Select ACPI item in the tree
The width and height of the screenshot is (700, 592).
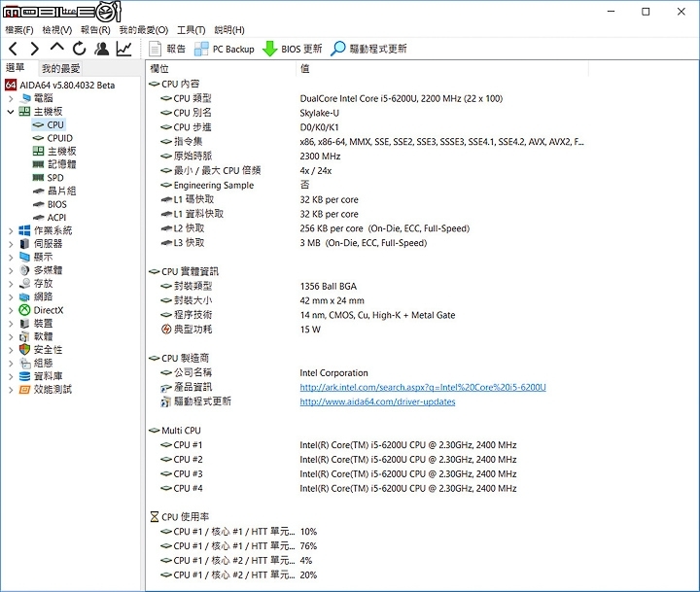50,218
